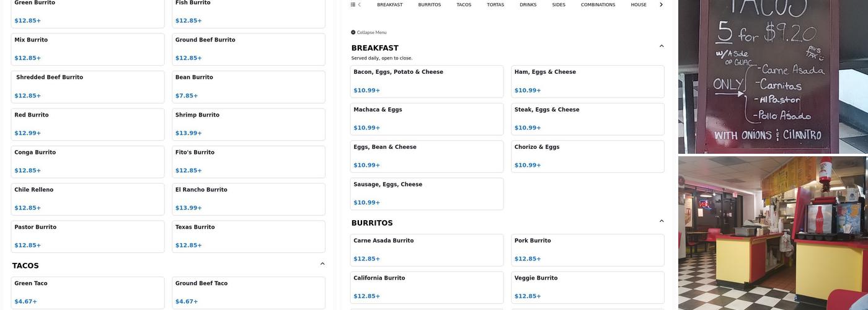Jump to the DRINKS category tab
This screenshot has height=310, width=868.
click(528, 4)
